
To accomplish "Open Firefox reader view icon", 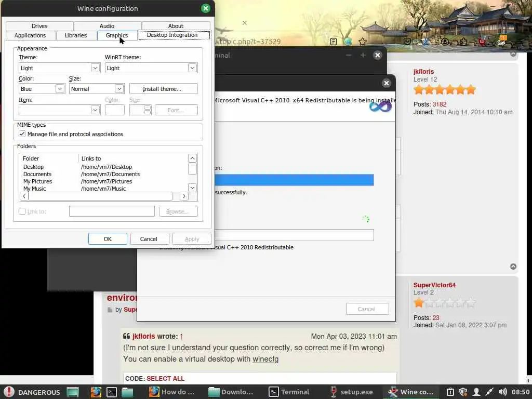I will click(334, 42).
